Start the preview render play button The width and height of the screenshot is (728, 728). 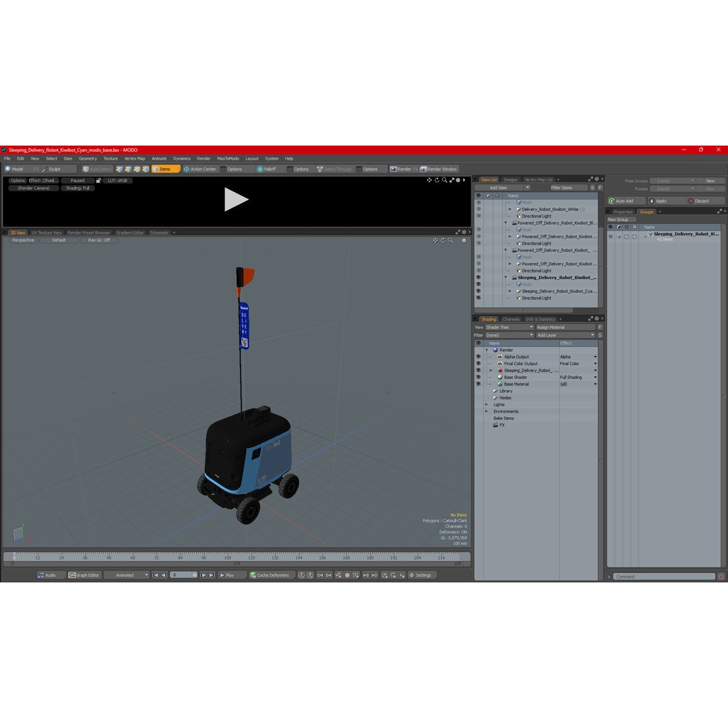click(x=236, y=200)
